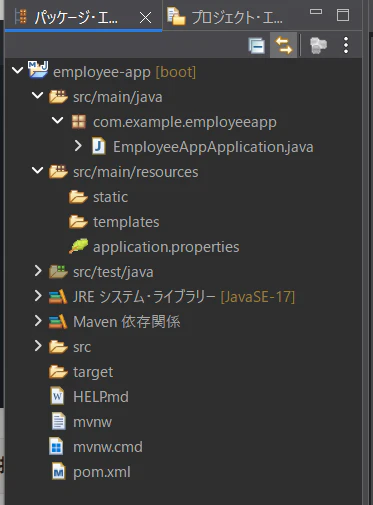Click the pom.xml Maven icon
373x505 pixels.
pyautogui.click(x=59, y=472)
